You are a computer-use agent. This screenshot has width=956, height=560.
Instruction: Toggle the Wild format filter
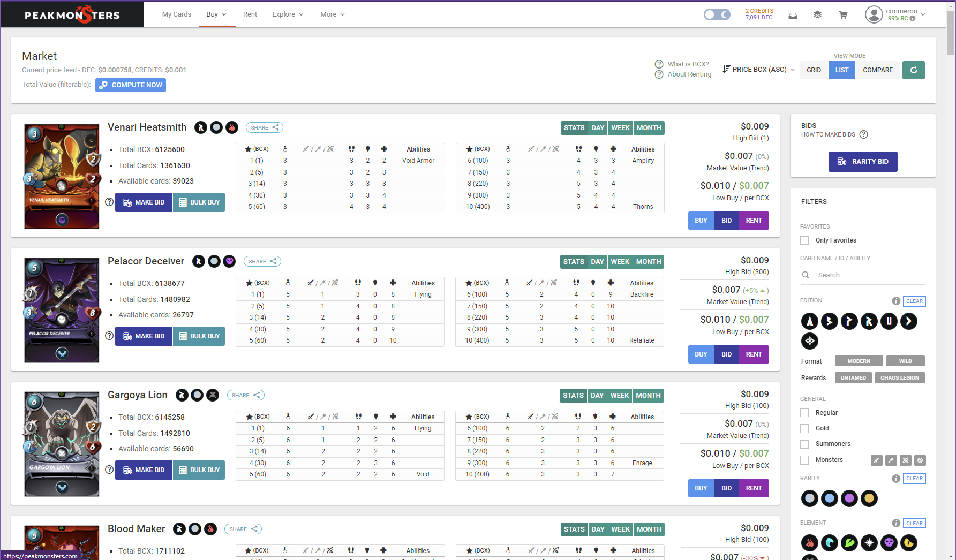(x=905, y=361)
